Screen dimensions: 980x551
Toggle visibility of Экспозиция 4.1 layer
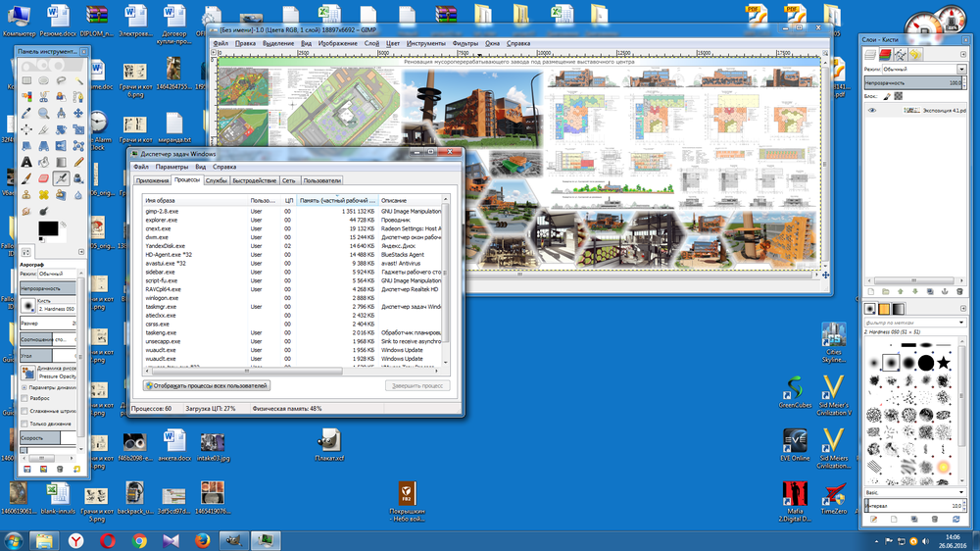870,111
